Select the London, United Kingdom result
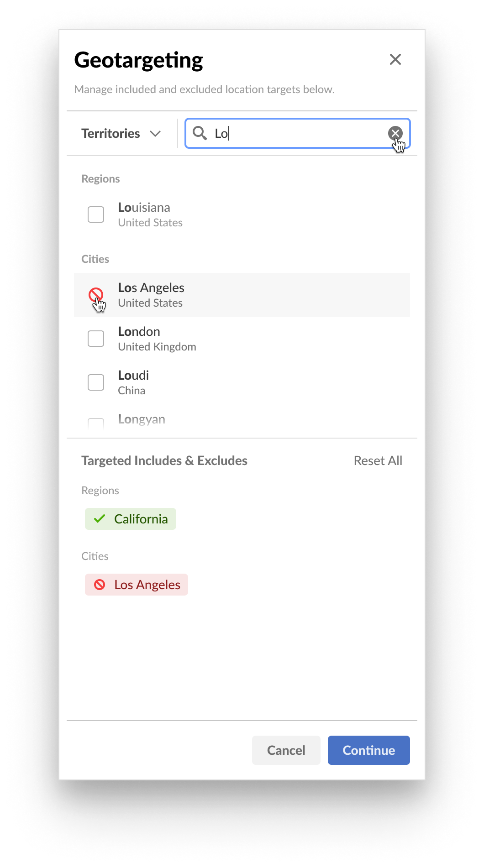This screenshot has height=868, width=484. [x=242, y=339]
